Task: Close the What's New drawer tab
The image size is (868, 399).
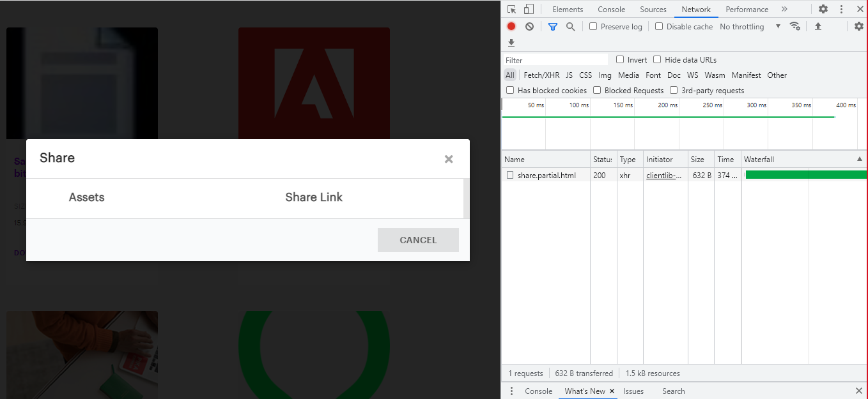Action: (x=612, y=391)
